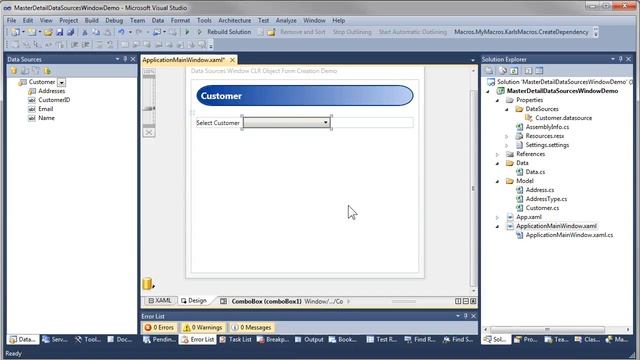
Task: Toggle the 0 Messages filter
Action: [251, 327]
